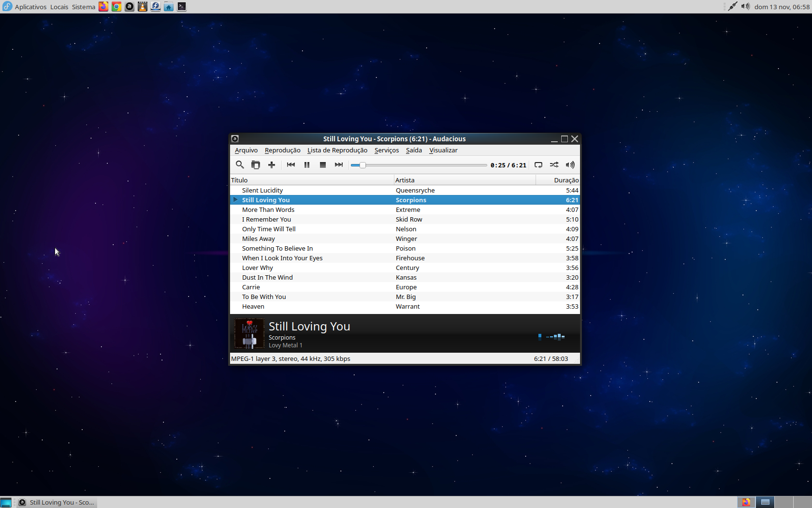Click the artist Mr. Big
The height and width of the screenshot is (508, 812).
point(406,297)
